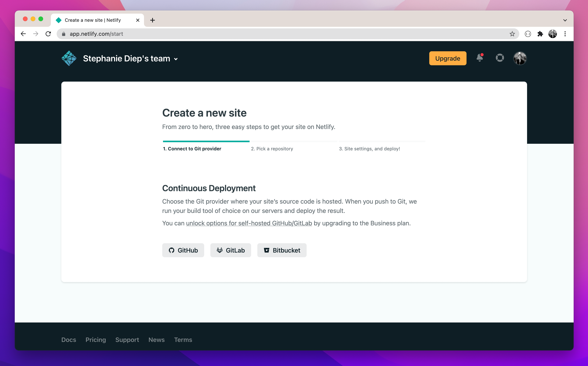Go back to previous page
The height and width of the screenshot is (366, 588).
coord(23,34)
